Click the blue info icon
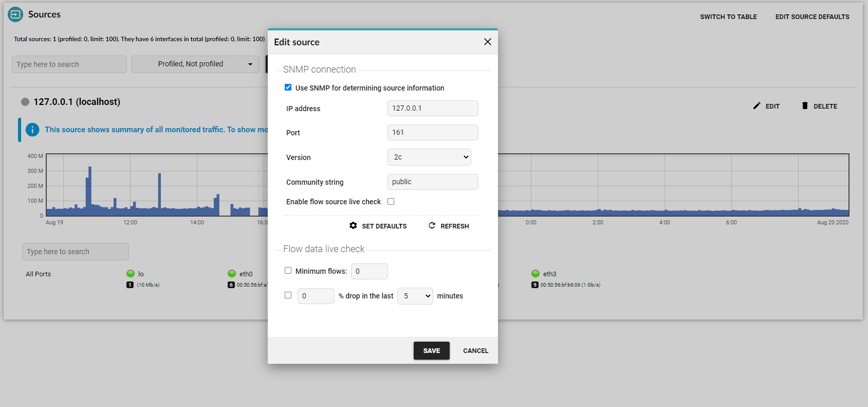 [x=32, y=130]
